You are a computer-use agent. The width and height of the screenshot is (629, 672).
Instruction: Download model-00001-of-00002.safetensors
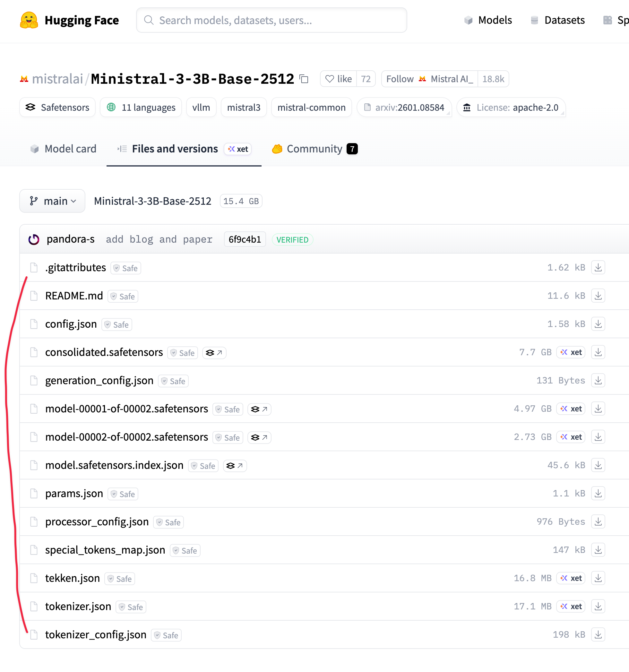click(598, 409)
